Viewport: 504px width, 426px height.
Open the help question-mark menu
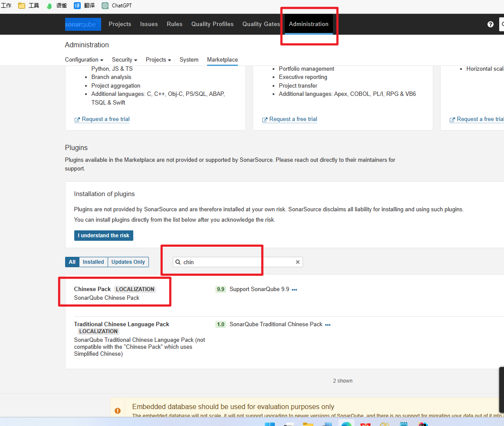point(490,24)
